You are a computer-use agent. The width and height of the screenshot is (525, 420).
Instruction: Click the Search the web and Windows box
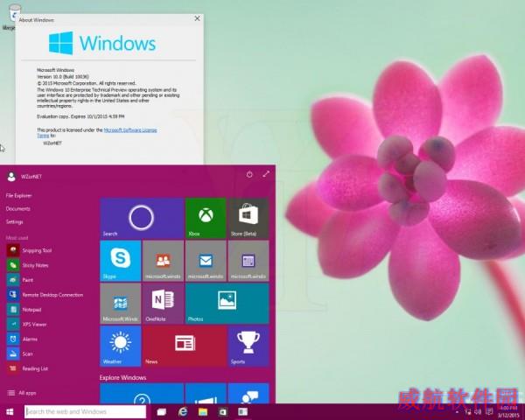[86, 411]
